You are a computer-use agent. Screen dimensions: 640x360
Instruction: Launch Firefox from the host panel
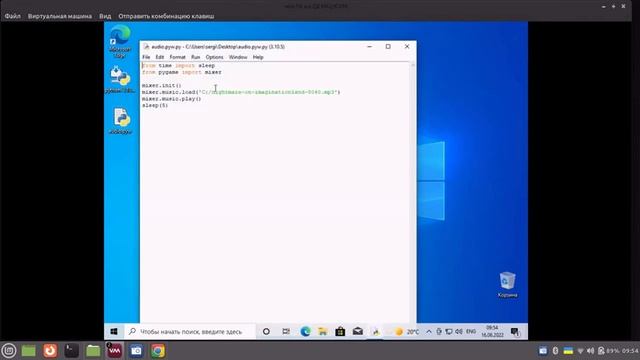50,351
